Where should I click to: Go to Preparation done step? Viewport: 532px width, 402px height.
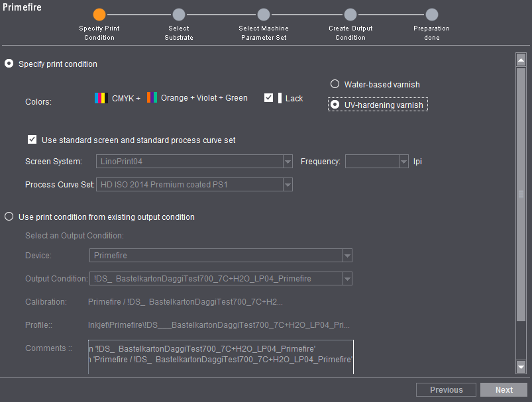click(x=432, y=15)
